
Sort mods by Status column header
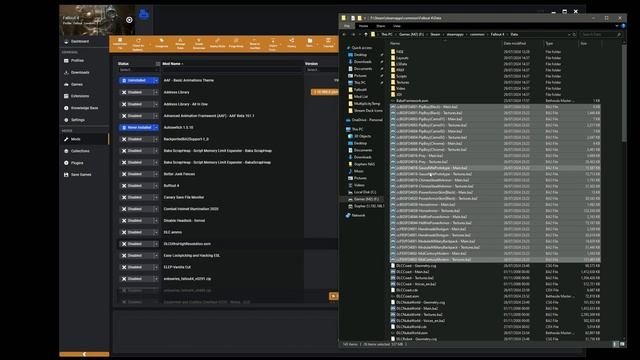(x=123, y=64)
